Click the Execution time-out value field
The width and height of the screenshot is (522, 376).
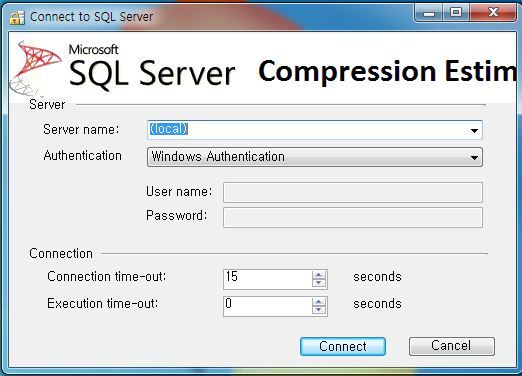point(268,306)
